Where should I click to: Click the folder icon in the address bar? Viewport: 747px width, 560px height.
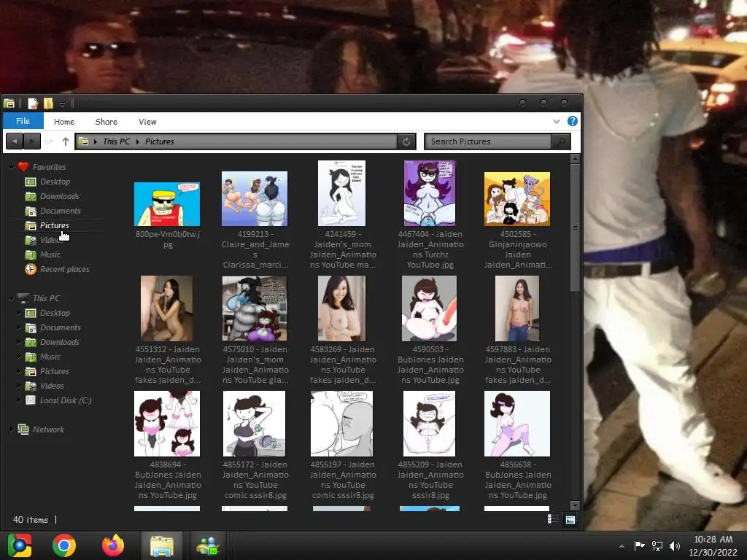coord(83,141)
